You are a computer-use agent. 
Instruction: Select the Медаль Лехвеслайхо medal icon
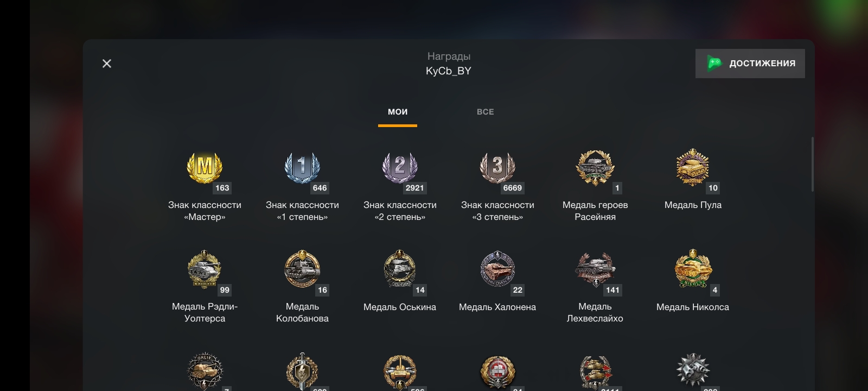[595, 269]
